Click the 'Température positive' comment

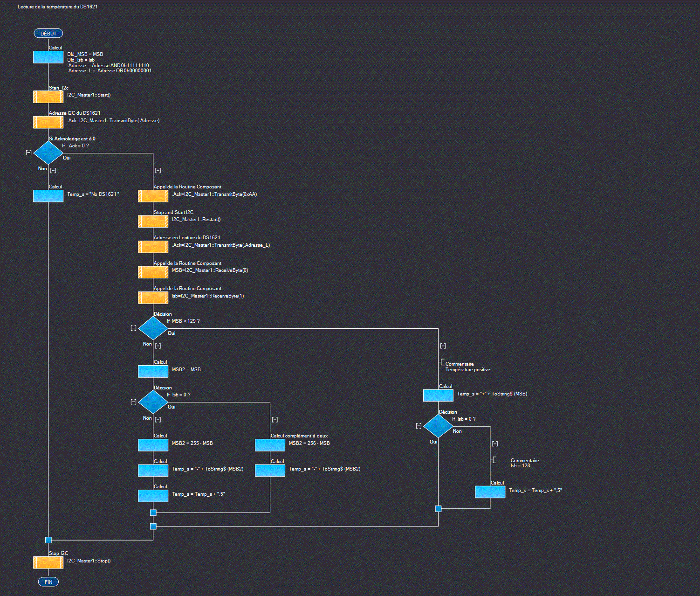tap(467, 369)
